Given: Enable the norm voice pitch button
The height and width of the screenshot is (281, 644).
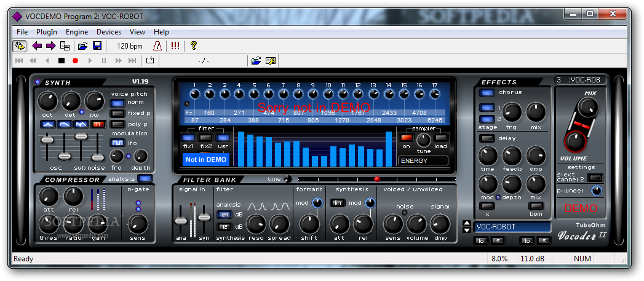Looking at the screenshot, I should click(x=117, y=103).
